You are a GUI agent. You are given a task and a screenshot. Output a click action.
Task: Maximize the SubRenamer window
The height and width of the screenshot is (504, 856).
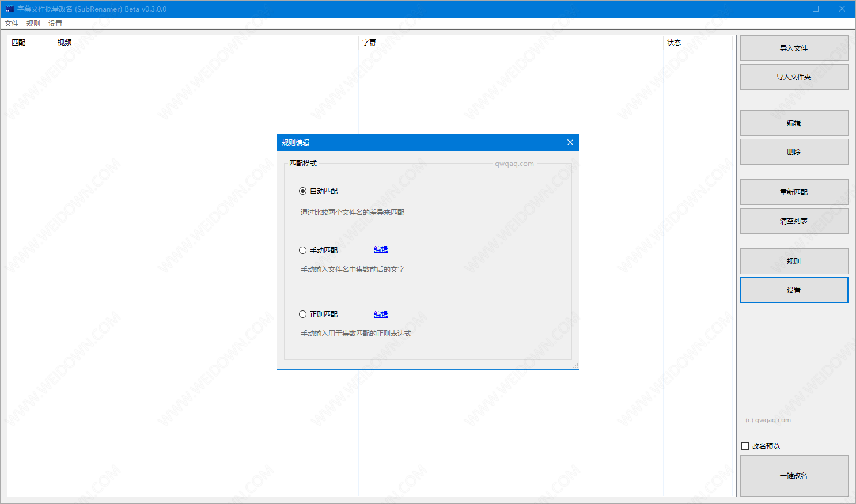[816, 9]
